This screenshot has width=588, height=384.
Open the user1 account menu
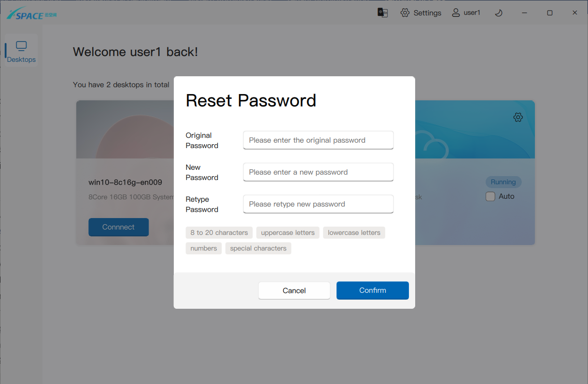coord(466,13)
